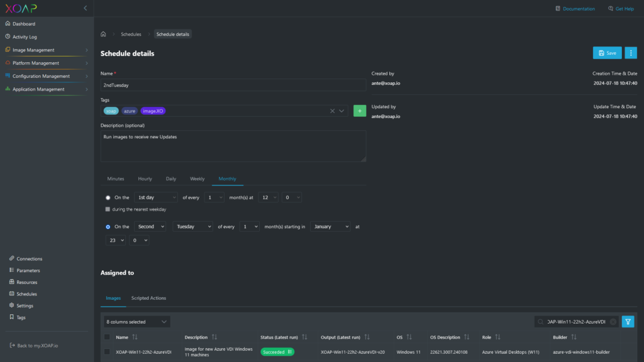Go back to my.XOAP.io

34,346
